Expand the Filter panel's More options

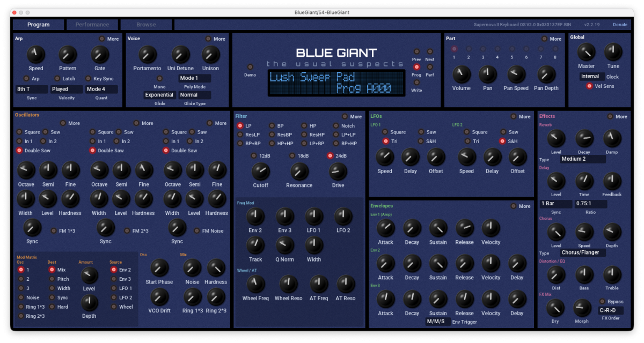[x=345, y=116]
